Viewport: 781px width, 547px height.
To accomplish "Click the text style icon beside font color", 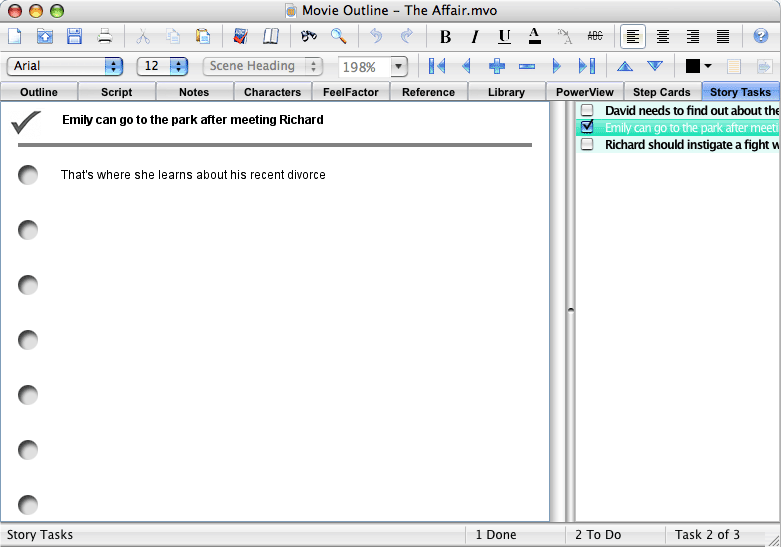I will (x=565, y=36).
